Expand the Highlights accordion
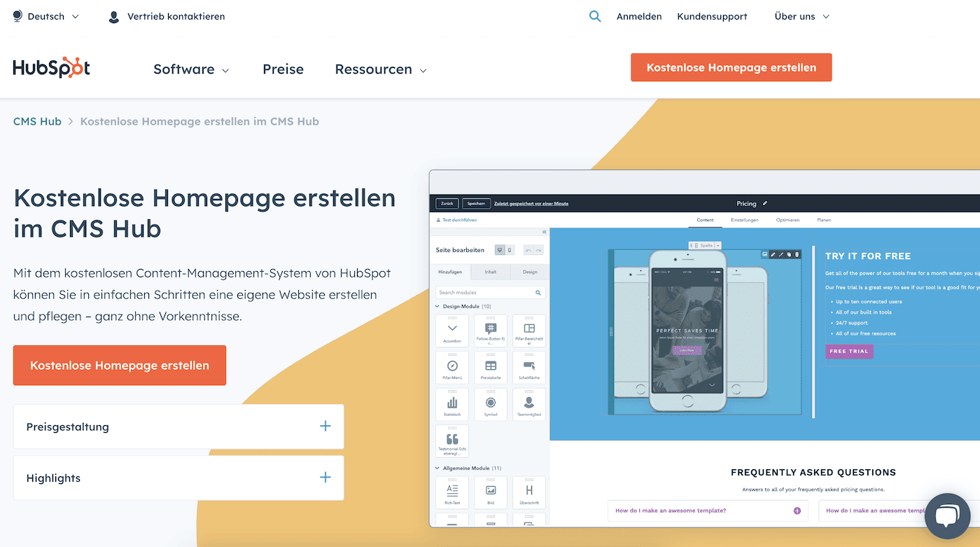This screenshot has width=980, height=547. 178,478
